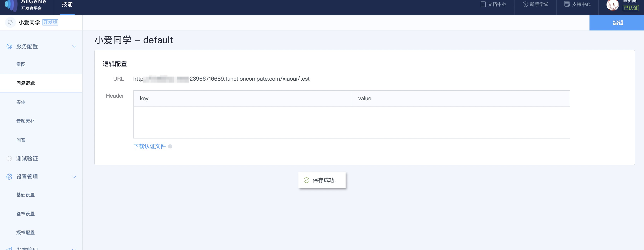Image resolution: width=644 pixels, height=250 pixels.
Task: Open 鉴权设置 in the sidebar
Action: coord(26,214)
